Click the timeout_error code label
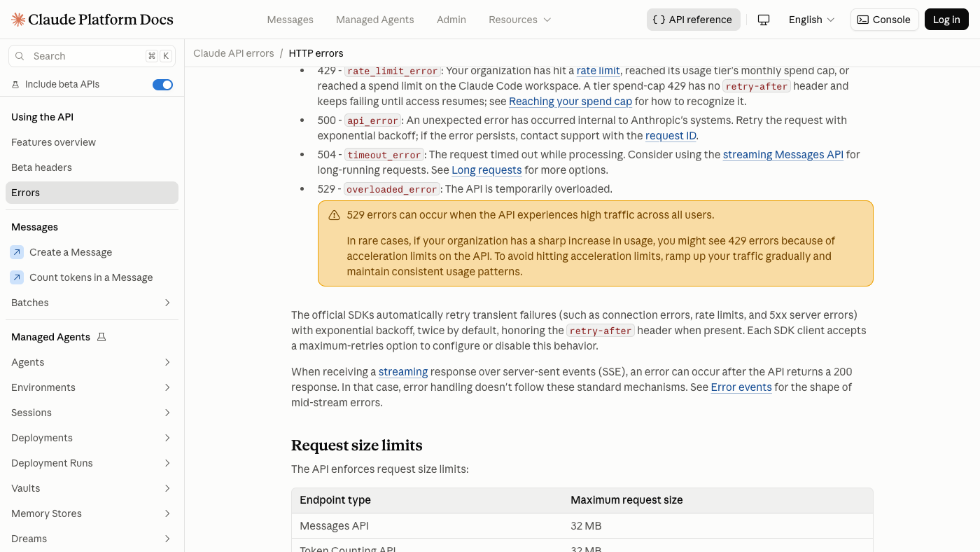Image resolution: width=980 pixels, height=552 pixels. pos(384,155)
